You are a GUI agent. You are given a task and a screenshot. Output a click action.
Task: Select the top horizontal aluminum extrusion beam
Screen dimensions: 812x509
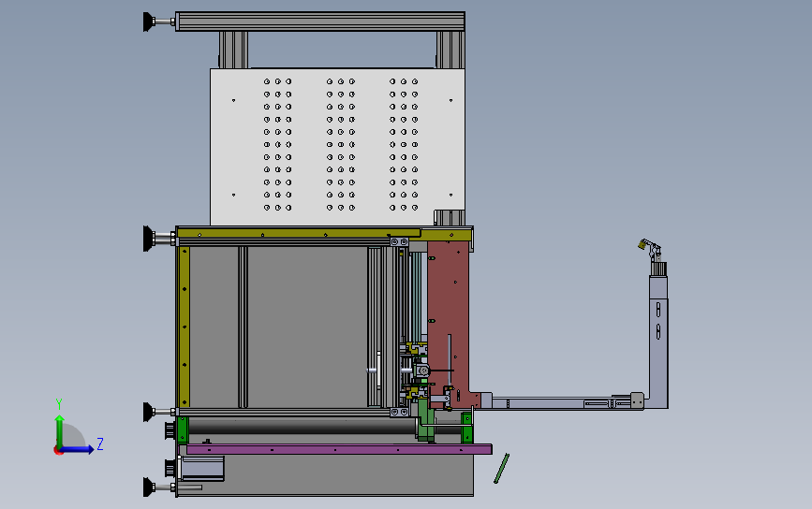[x=320, y=22]
